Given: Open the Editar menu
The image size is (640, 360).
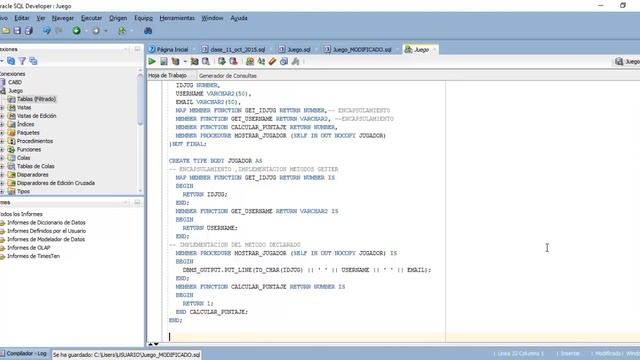Looking at the screenshot, I should (x=22, y=18).
